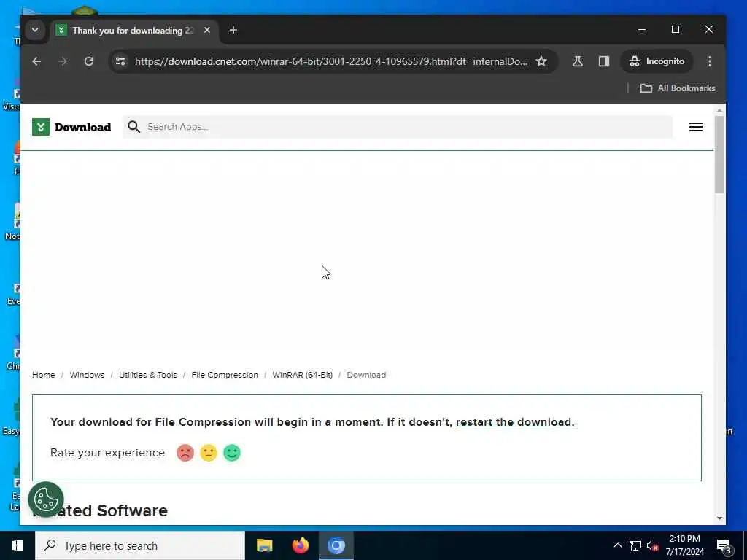Open the Windows breadcrumb link
This screenshot has width=747, height=560.
point(87,375)
